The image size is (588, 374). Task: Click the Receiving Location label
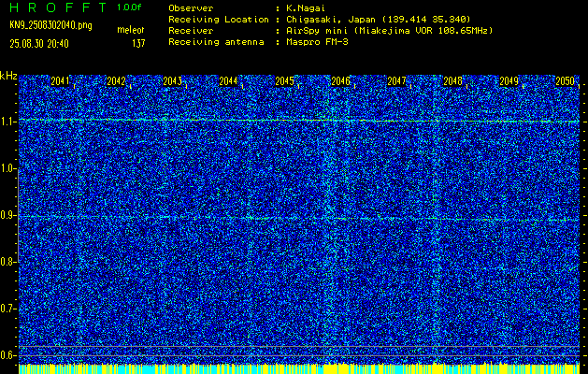tap(219, 20)
